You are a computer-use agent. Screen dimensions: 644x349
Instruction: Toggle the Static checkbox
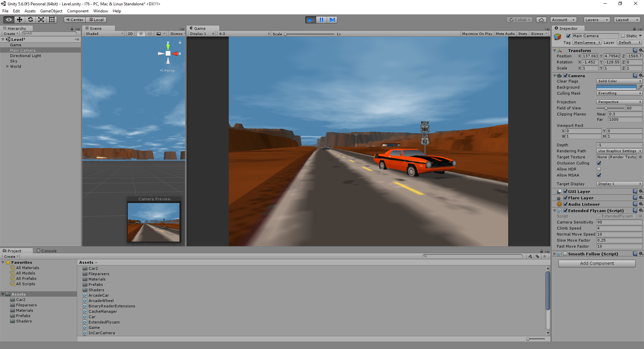pos(623,36)
